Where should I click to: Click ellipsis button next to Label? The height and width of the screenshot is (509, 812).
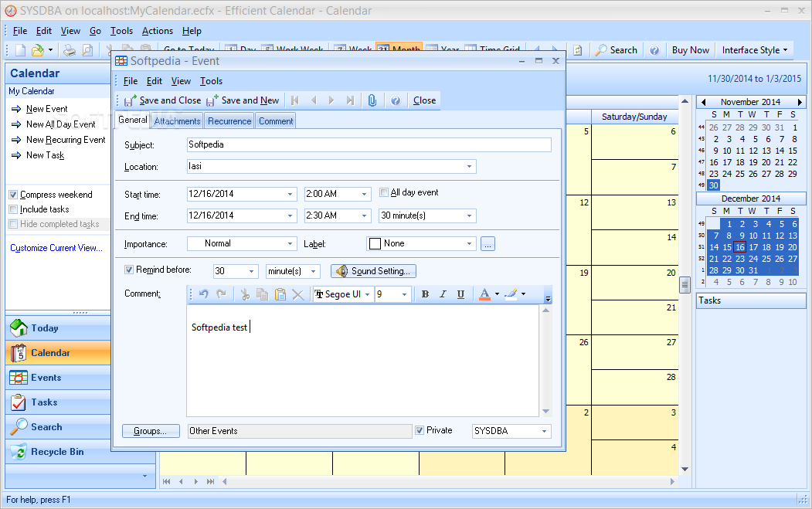488,243
